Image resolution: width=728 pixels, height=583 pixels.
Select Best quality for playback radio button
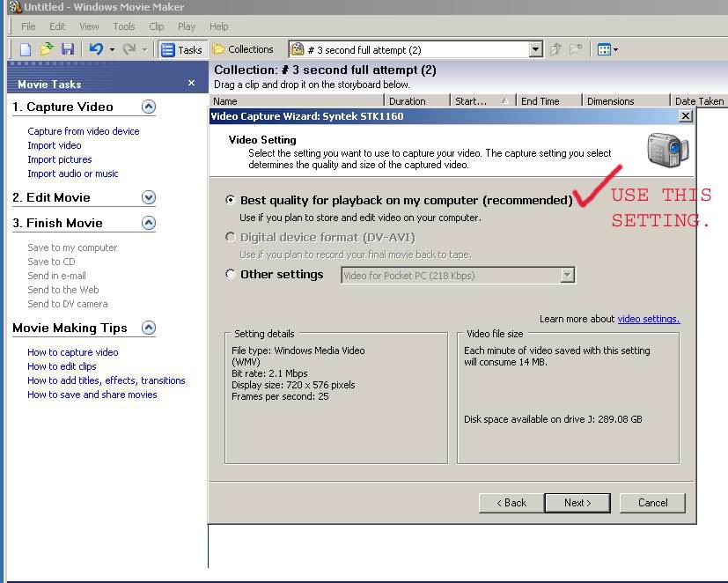(231, 200)
